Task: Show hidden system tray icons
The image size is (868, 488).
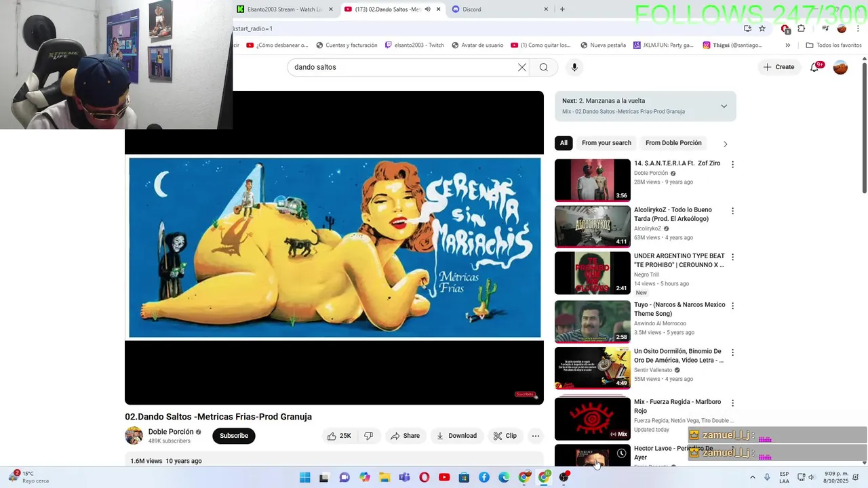Action: tap(752, 477)
